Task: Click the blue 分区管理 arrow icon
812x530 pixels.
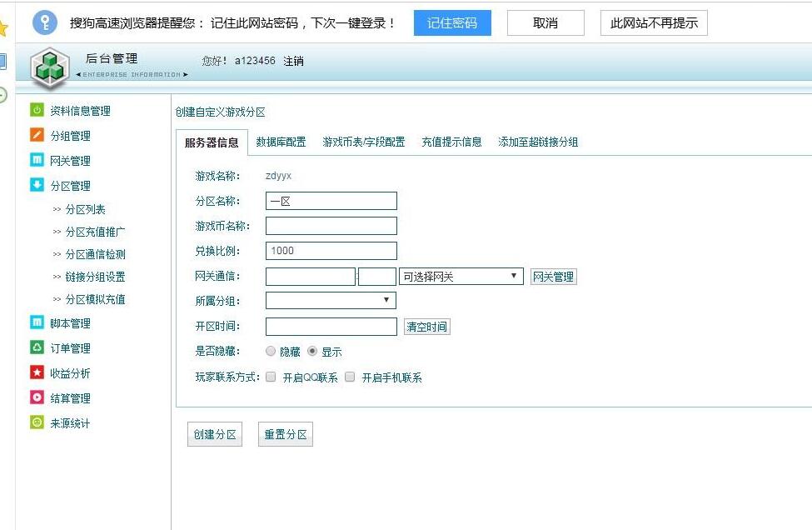Action: (x=37, y=185)
